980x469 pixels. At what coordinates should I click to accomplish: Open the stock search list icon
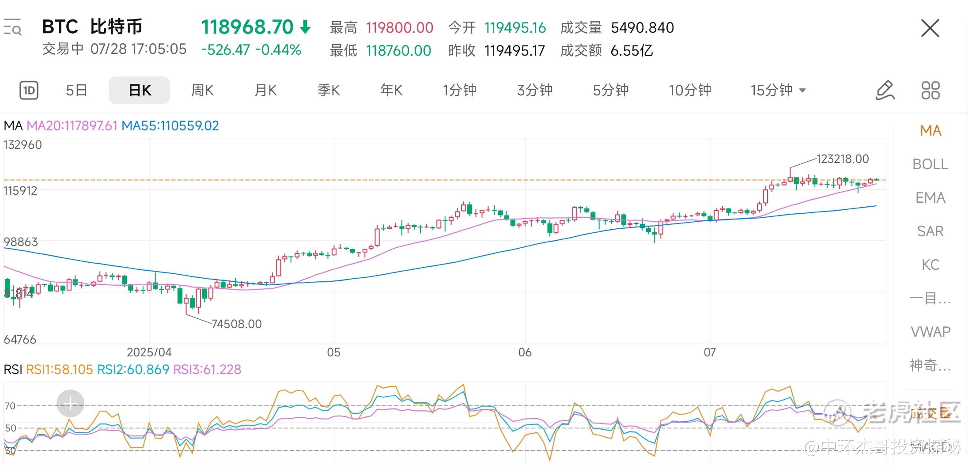click(x=12, y=27)
